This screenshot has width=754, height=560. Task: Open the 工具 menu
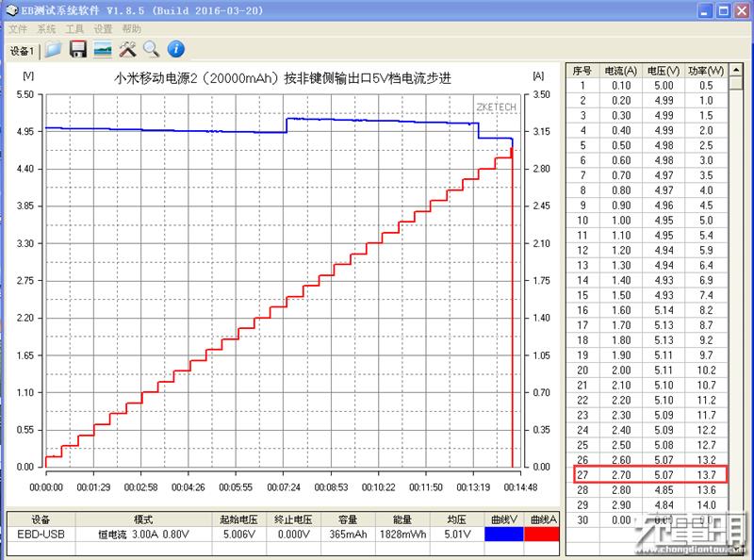74,29
